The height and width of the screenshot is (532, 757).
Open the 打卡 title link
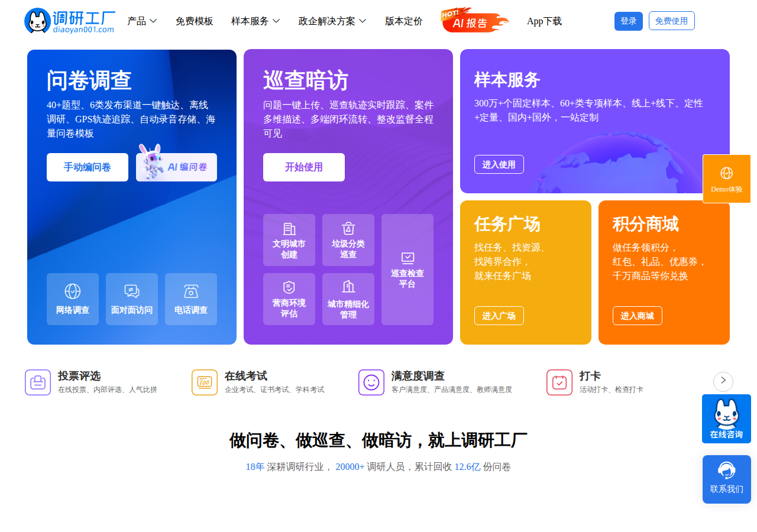590,376
